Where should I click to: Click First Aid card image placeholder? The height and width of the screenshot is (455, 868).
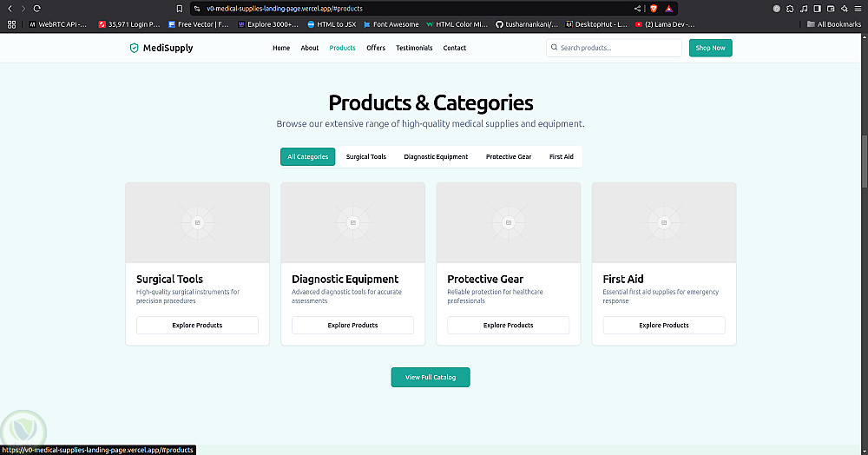pyautogui.click(x=664, y=222)
